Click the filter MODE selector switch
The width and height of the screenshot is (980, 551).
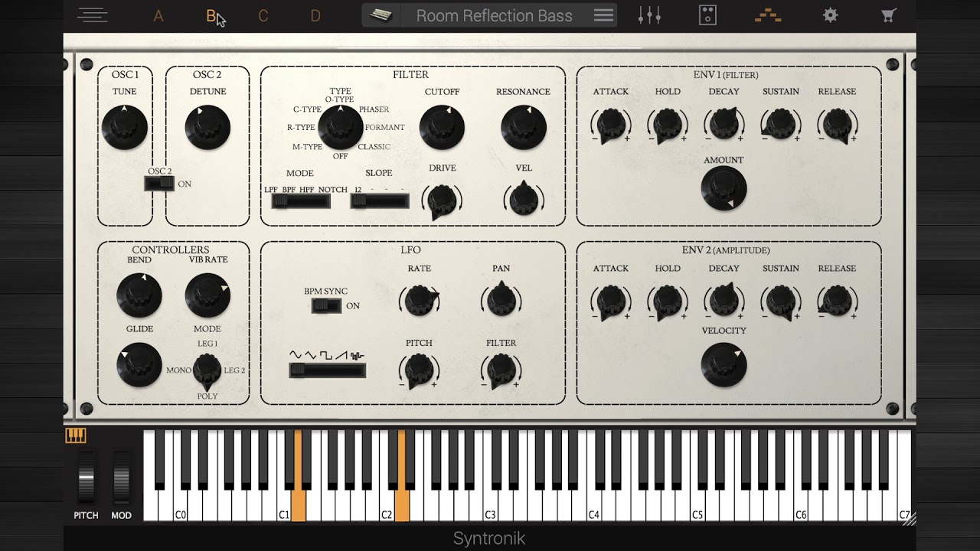click(x=301, y=201)
